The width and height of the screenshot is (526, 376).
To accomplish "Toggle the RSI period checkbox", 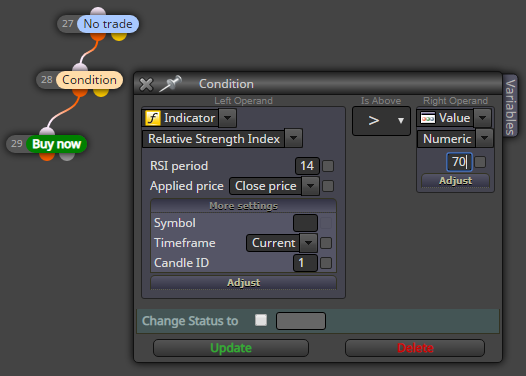I will (328, 166).
